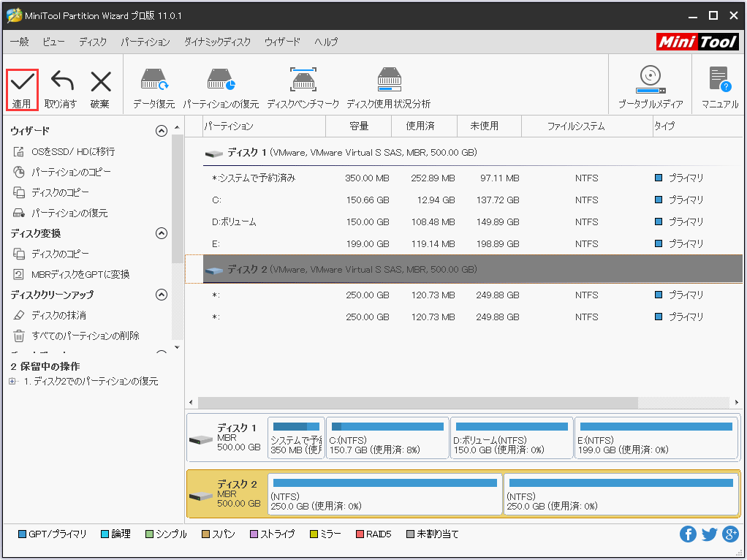Select the C: partition row

pos(473,200)
